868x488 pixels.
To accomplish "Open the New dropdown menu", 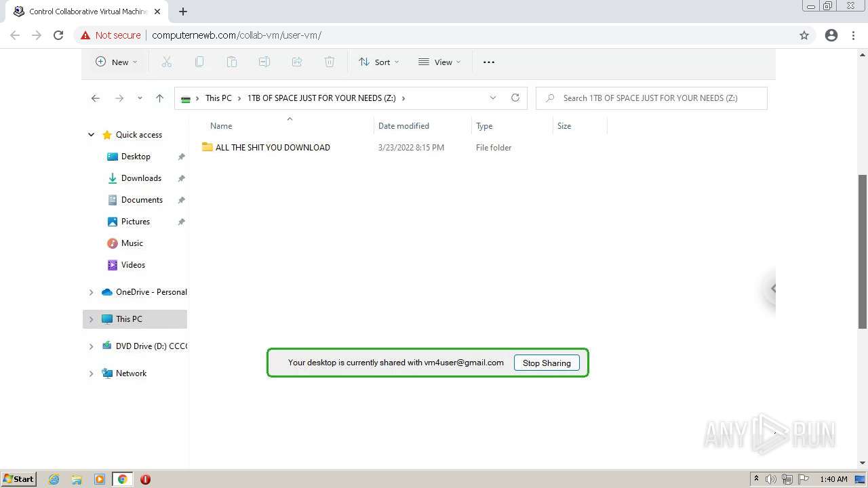I will coord(116,62).
